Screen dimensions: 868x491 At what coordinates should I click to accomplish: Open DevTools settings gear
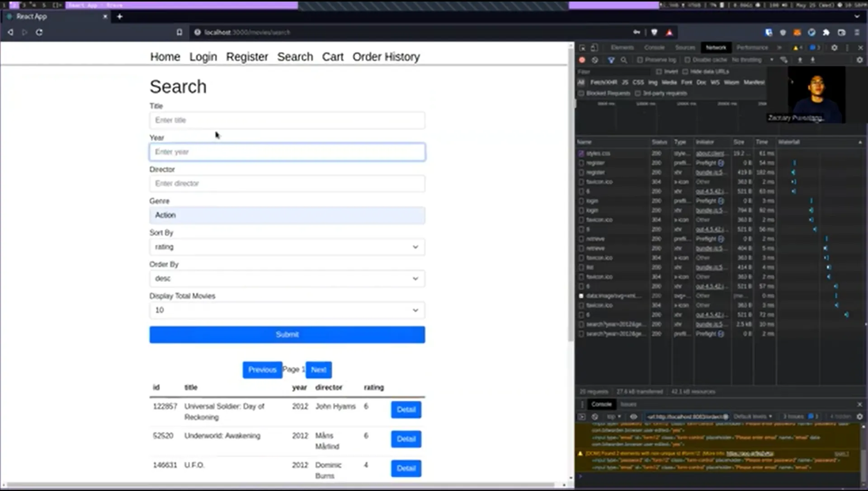[x=834, y=47]
